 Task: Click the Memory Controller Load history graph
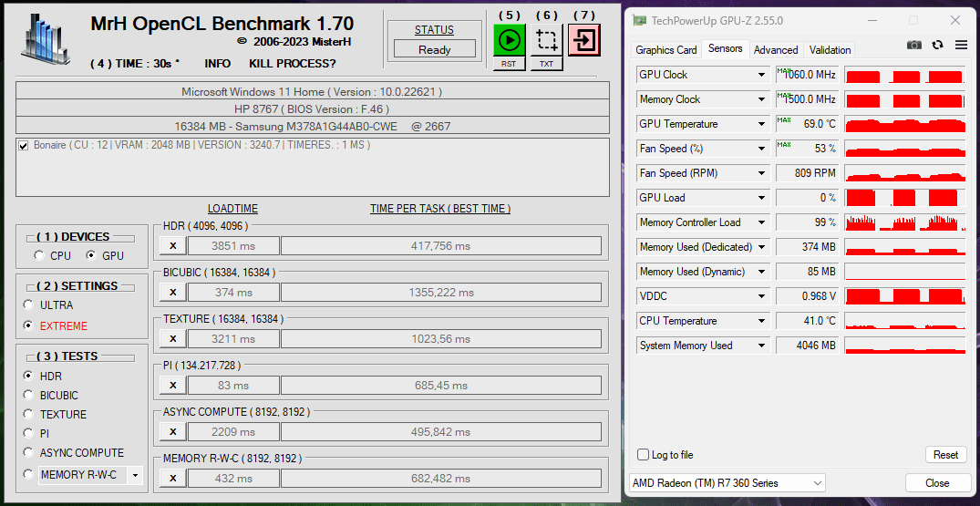pyautogui.click(x=904, y=222)
